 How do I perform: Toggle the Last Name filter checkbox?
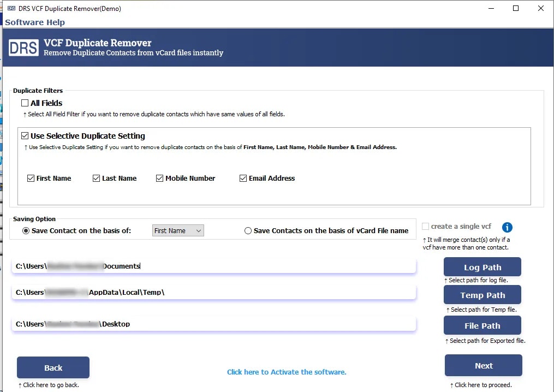pyautogui.click(x=96, y=178)
